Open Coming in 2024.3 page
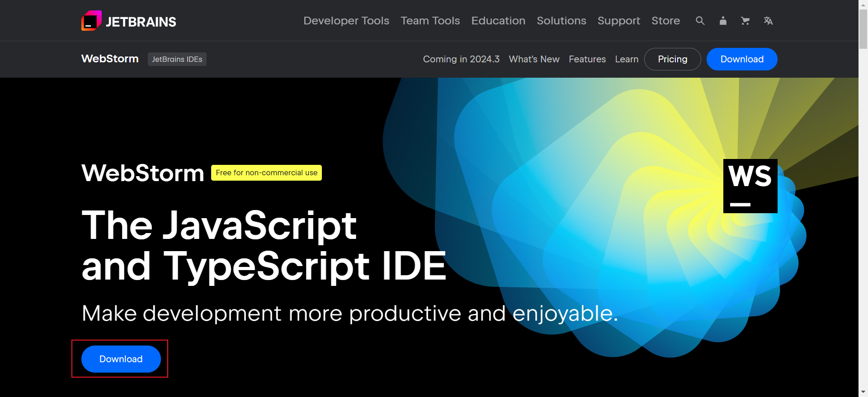 pyautogui.click(x=461, y=59)
